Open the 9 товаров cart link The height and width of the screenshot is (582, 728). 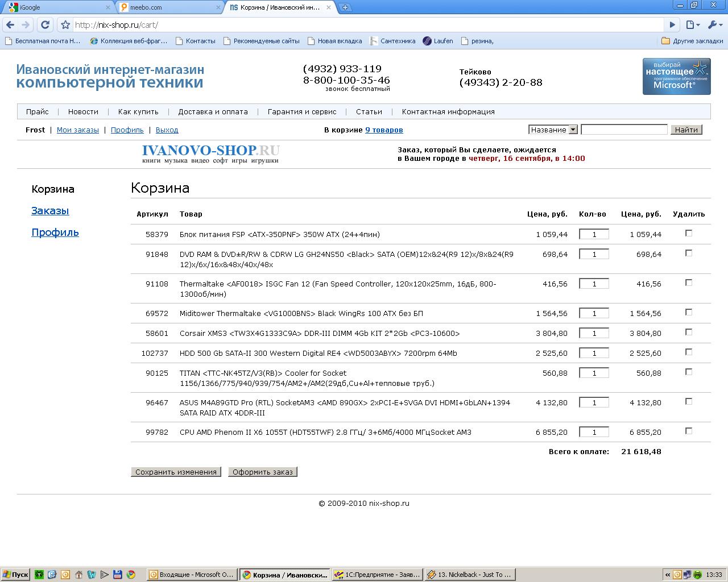384,130
